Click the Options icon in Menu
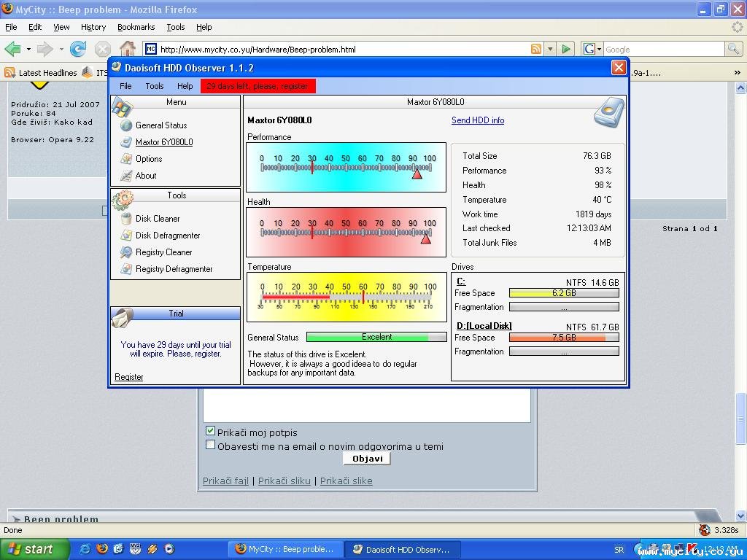This screenshot has width=747, height=560. [x=125, y=158]
